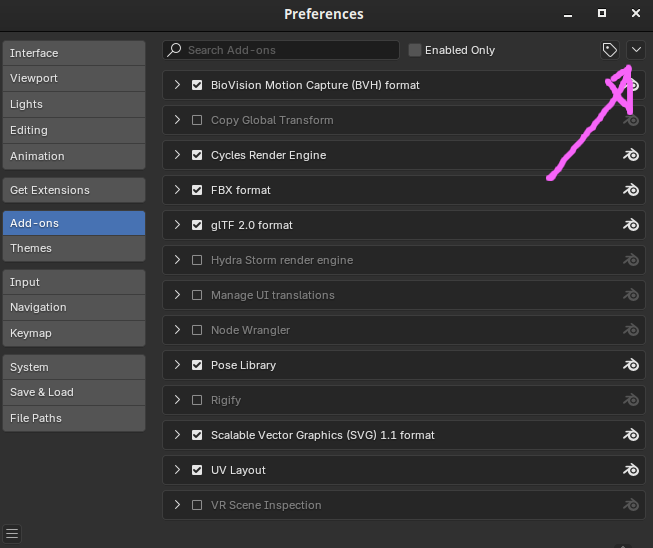Open the System preferences section
Viewport: 653px width, 548px height.
[74, 367]
